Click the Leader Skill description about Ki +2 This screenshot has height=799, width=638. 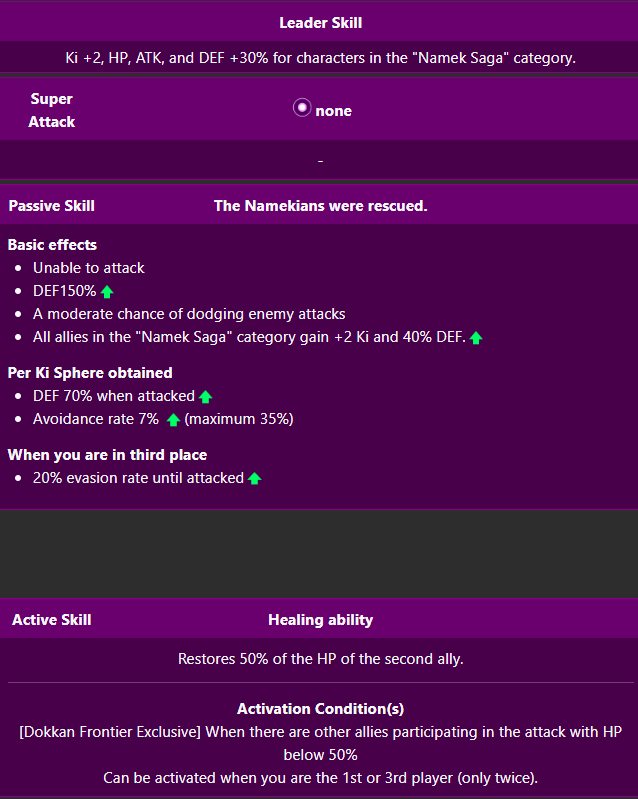(x=320, y=58)
